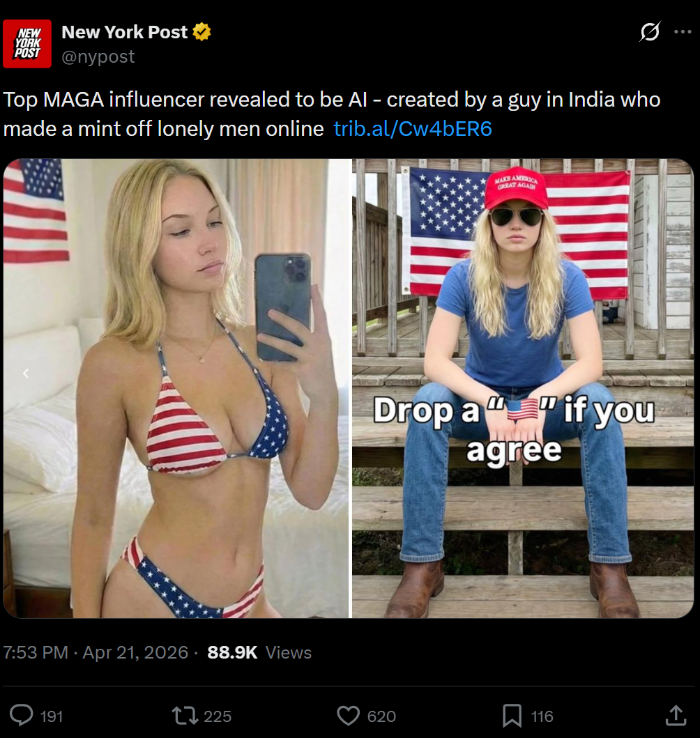Click the 191 replies count
Viewport: 700px width, 738px height.
[x=52, y=716]
